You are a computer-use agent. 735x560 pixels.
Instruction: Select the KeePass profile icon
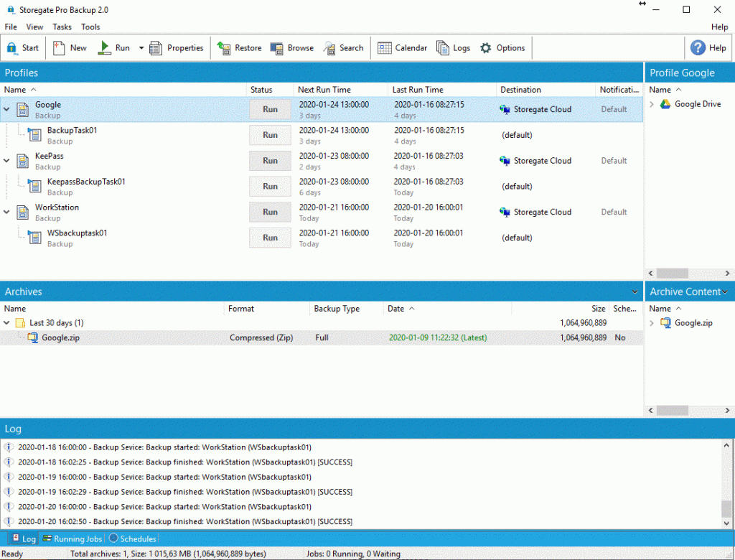(x=23, y=161)
